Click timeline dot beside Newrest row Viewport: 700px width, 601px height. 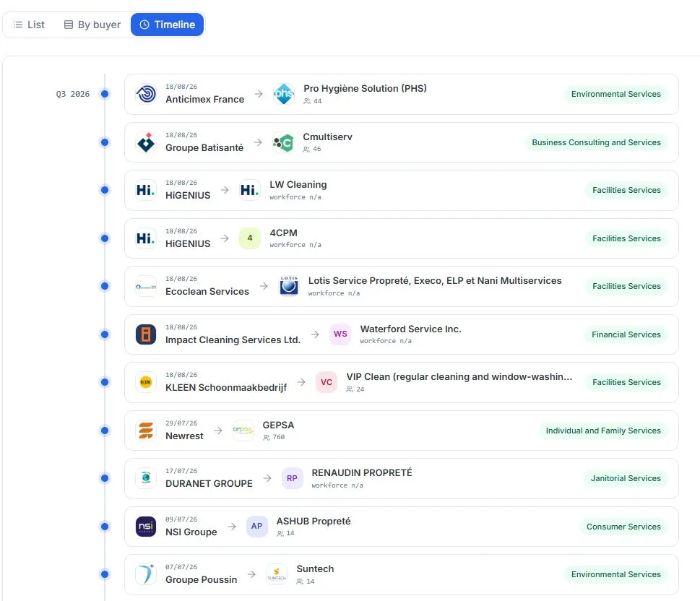(x=105, y=431)
